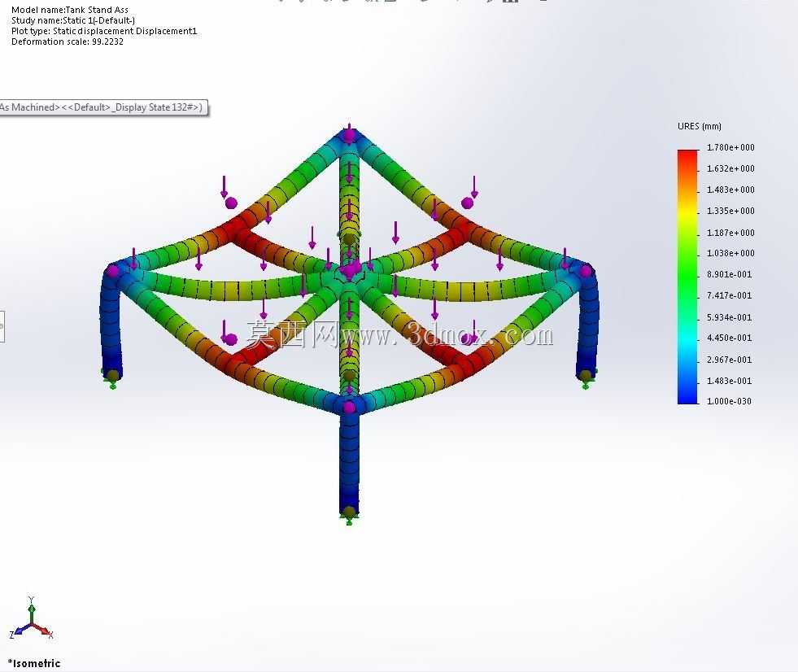Select the 1.483e+000 legend value
The height and width of the screenshot is (672, 798).
730,190
